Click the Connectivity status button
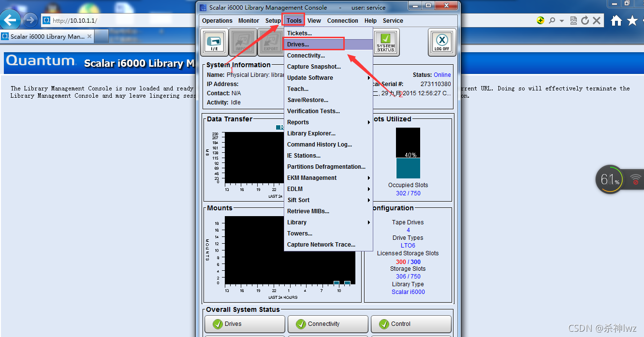Image resolution: width=644 pixels, height=337 pixels. click(328, 324)
